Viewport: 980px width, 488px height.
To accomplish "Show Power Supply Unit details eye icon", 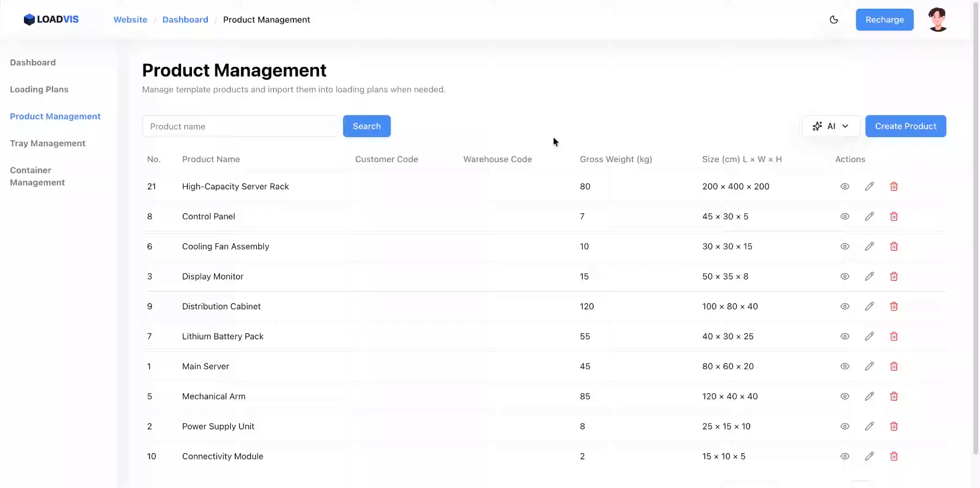I will click(x=845, y=426).
